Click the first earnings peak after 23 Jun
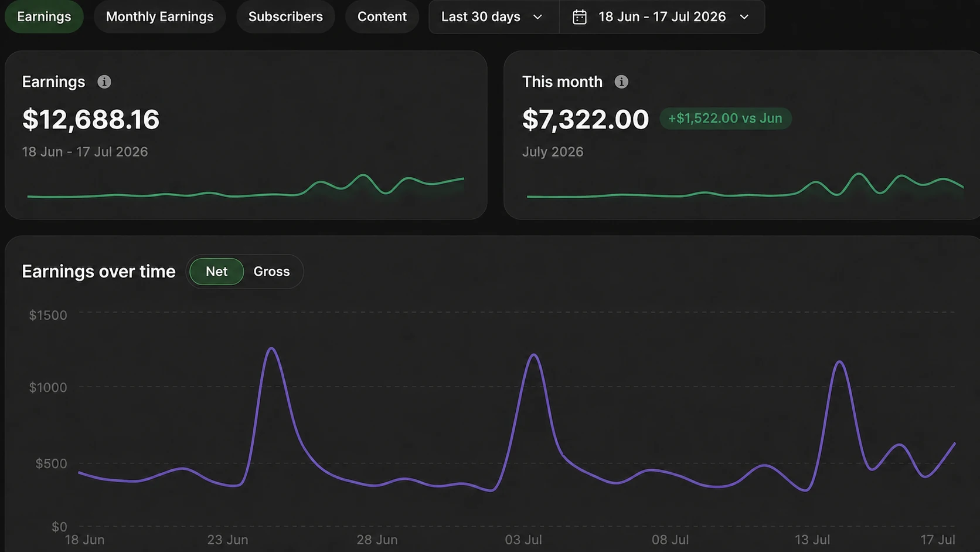980x552 pixels. (x=271, y=349)
